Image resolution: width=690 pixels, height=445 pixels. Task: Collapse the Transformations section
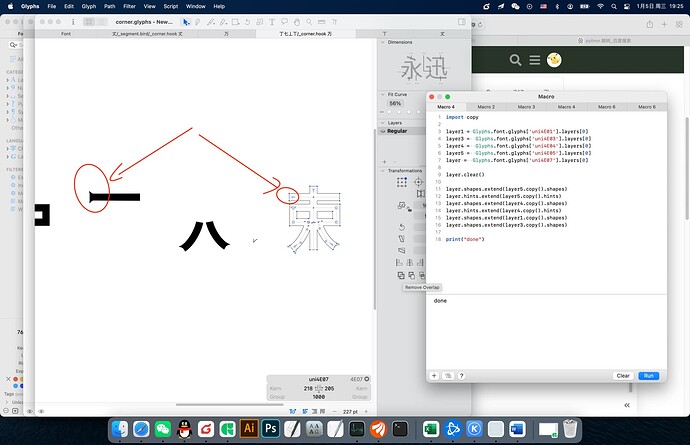[382, 170]
